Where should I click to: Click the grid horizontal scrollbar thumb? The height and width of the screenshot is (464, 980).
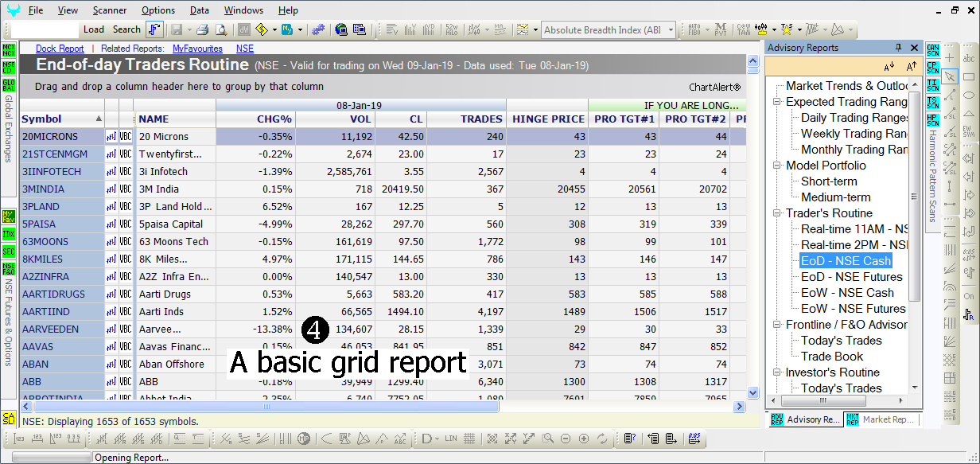click(x=265, y=406)
